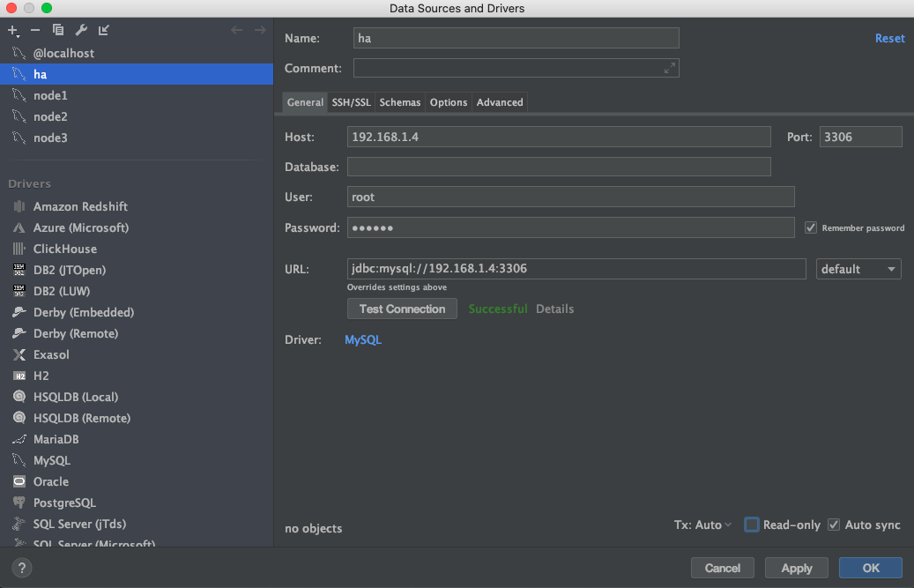Add a new data source with plus icon

click(13, 30)
